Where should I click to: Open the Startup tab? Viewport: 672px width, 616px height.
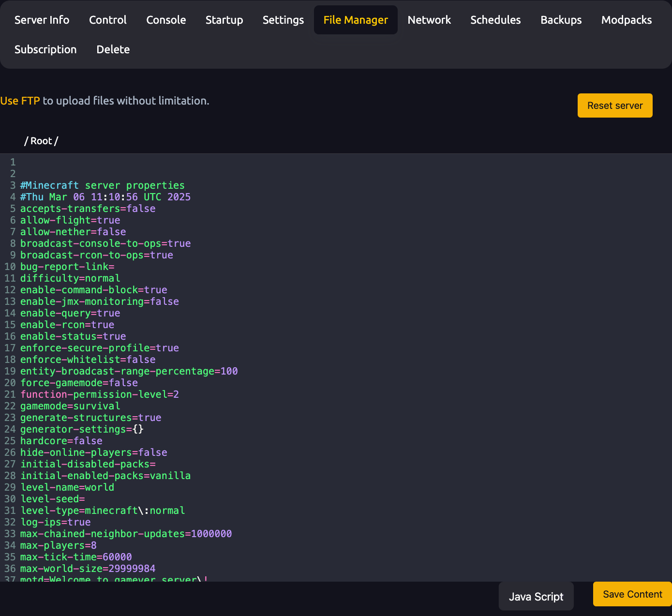(224, 20)
